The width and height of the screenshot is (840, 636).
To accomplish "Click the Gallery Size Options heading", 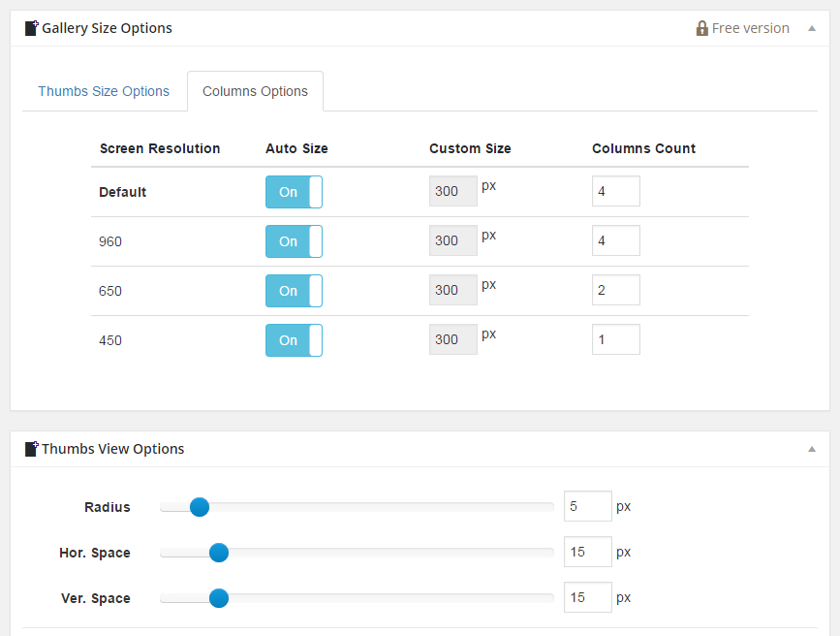I will [x=108, y=28].
